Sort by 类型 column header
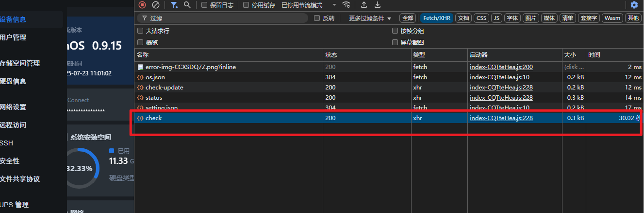This screenshot has width=644, height=213. click(439, 55)
